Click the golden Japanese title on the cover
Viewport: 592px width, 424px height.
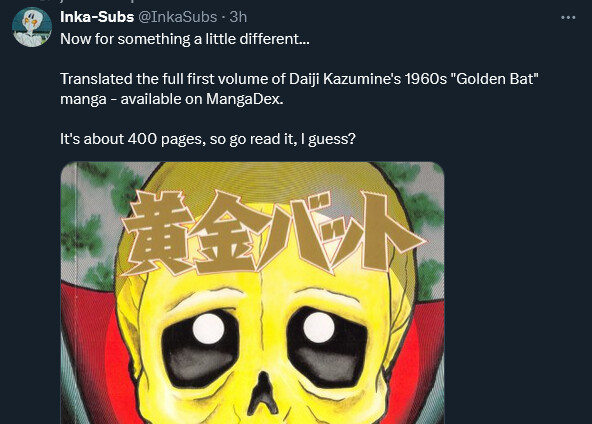click(274, 232)
